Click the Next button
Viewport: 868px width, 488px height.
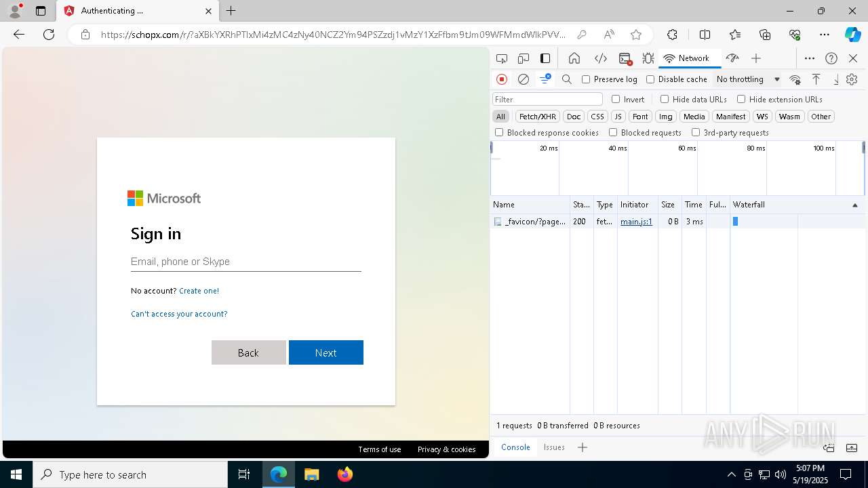(x=326, y=352)
